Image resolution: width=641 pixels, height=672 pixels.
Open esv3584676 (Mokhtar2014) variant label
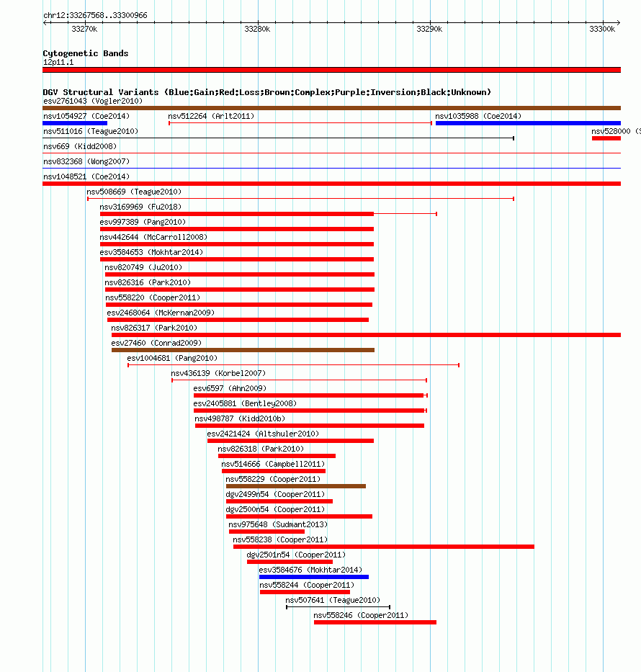(x=310, y=570)
